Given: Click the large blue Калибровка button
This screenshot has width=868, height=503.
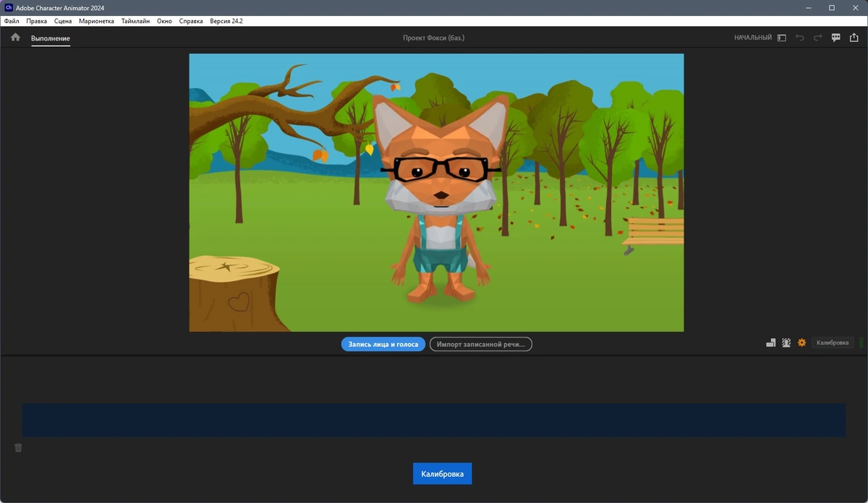Looking at the screenshot, I should click(443, 474).
